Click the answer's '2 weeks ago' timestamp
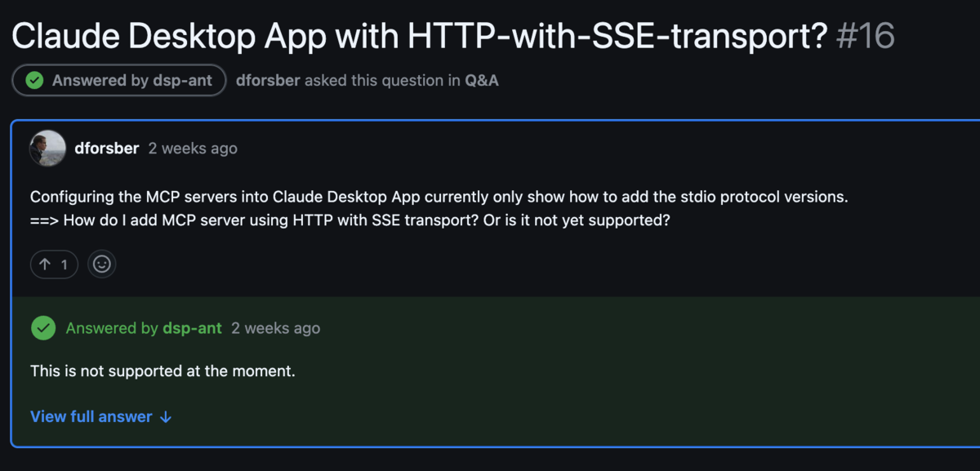The image size is (980, 471). (x=275, y=328)
